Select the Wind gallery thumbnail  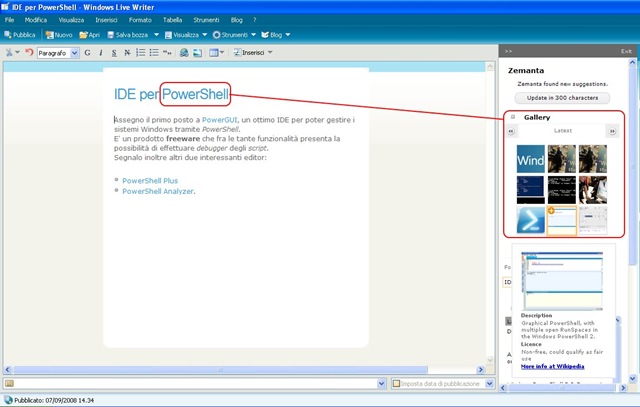(531, 159)
